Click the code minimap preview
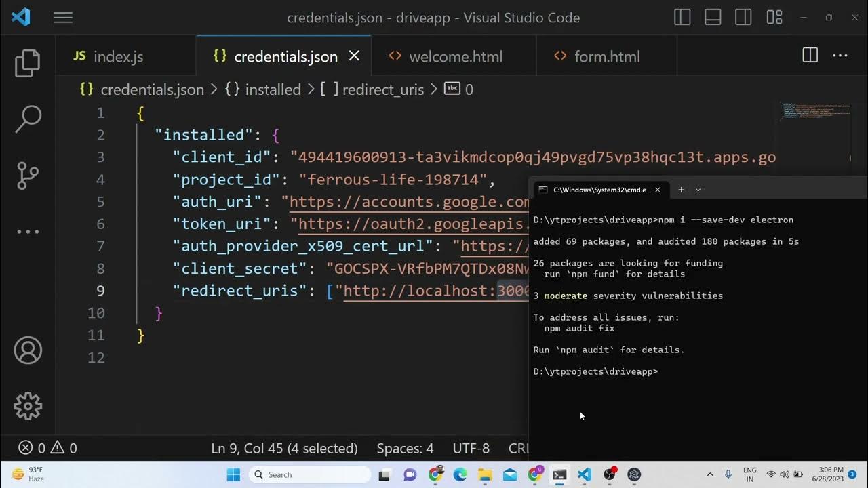 pyautogui.click(x=814, y=112)
